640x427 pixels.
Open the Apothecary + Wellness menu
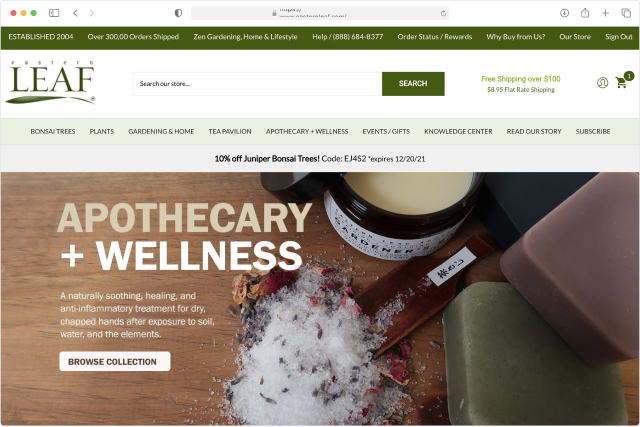click(307, 131)
